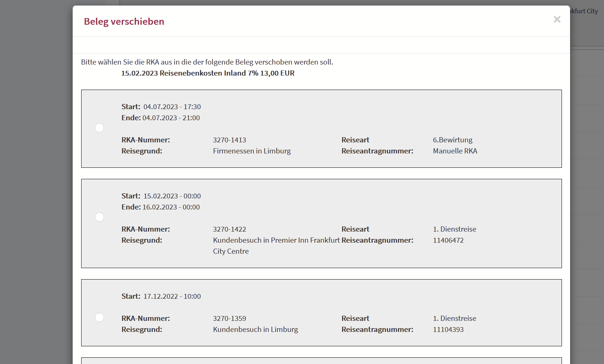Click the partially visible fourth RKA card
The image size is (604, 364).
[x=321, y=361]
